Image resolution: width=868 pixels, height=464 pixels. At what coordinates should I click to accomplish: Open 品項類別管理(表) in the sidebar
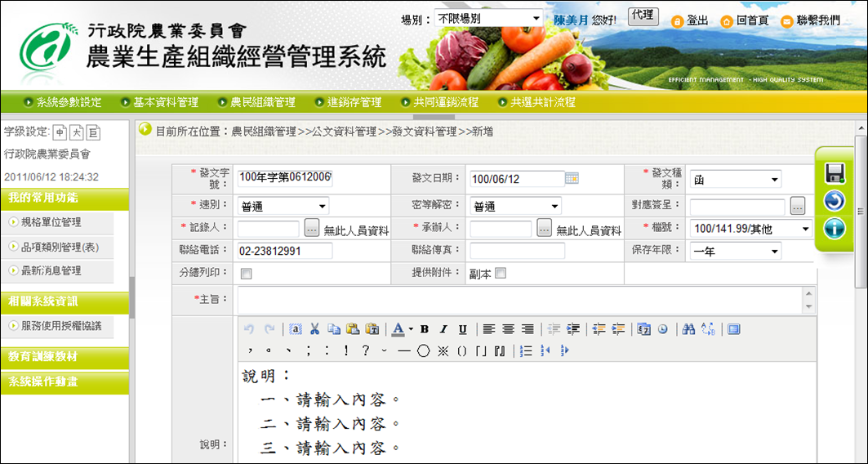(x=60, y=247)
